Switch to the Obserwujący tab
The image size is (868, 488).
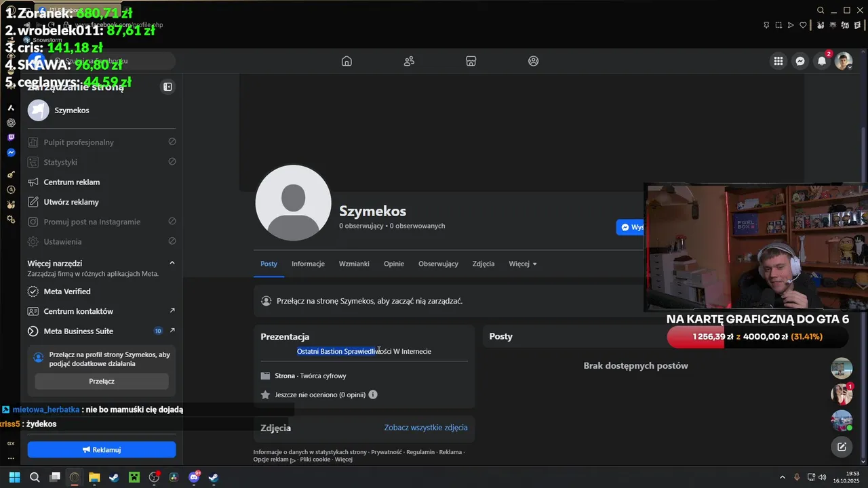pos(438,264)
